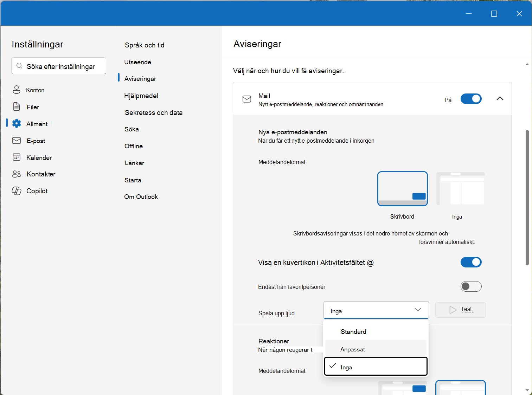
Task: Select Inga notification format thumbnail for new mail
Action: [x=460, y=189]
